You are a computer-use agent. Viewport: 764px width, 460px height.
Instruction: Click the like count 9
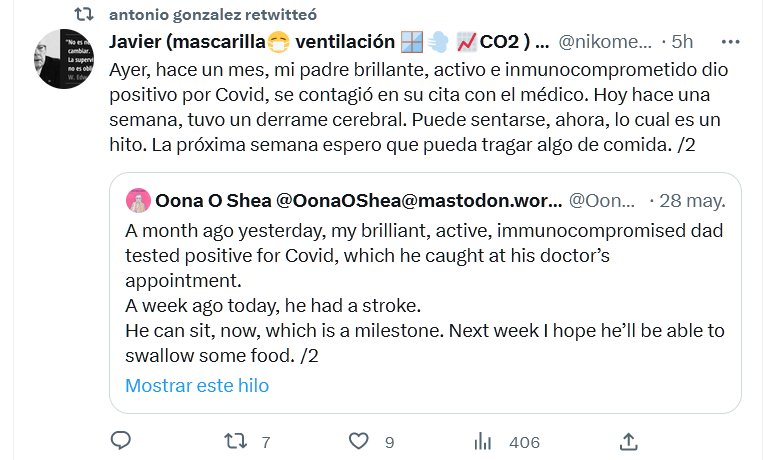click(x=389, y=442)
